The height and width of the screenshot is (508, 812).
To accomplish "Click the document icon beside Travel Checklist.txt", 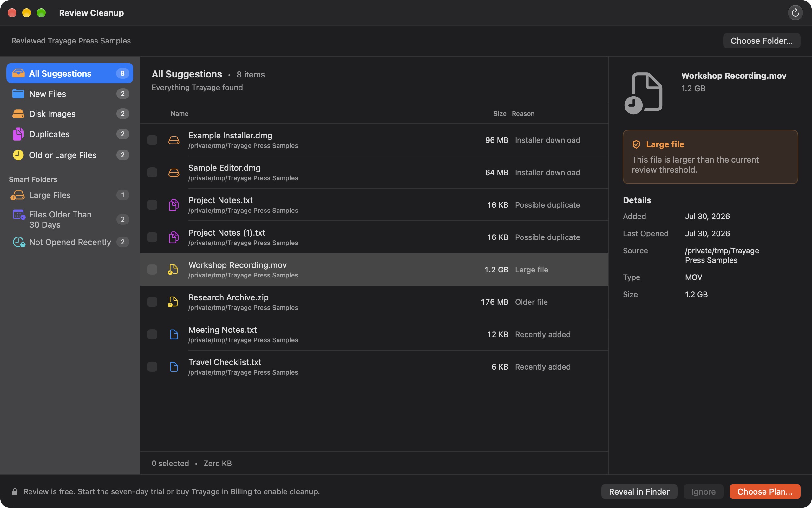I will click(x=174, y=367).
